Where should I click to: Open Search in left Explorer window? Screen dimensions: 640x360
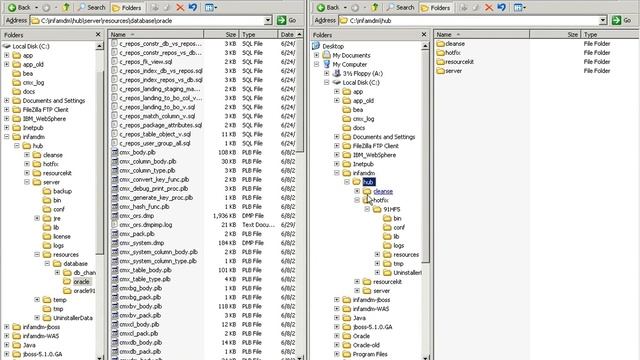pyautogui.click(x=91, y=7)
